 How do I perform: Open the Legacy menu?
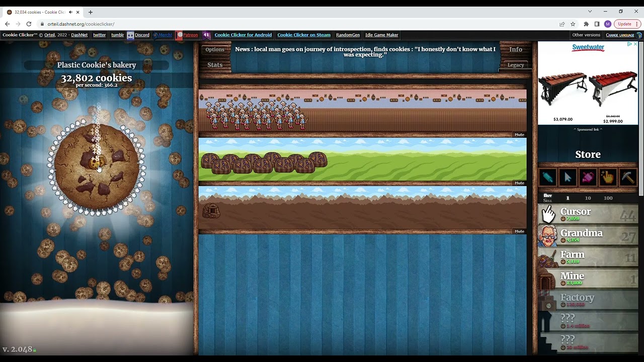[516, 65]
